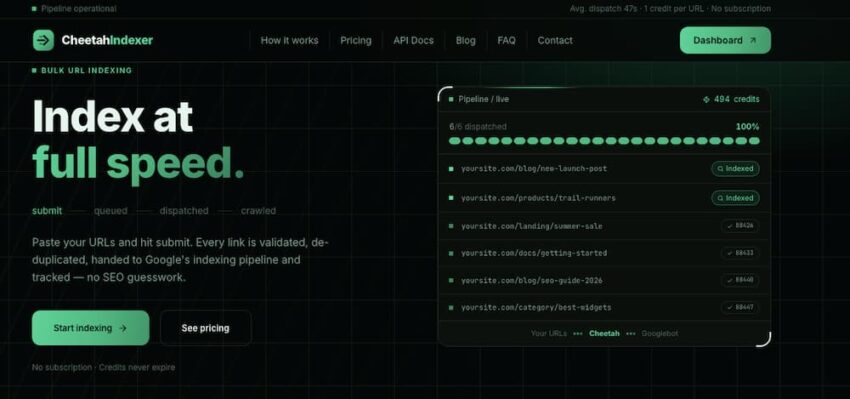Image resolution: width=850 pixels, height=399 pixels.
Task: Click the Start indexing button
Action: point(91,328)
